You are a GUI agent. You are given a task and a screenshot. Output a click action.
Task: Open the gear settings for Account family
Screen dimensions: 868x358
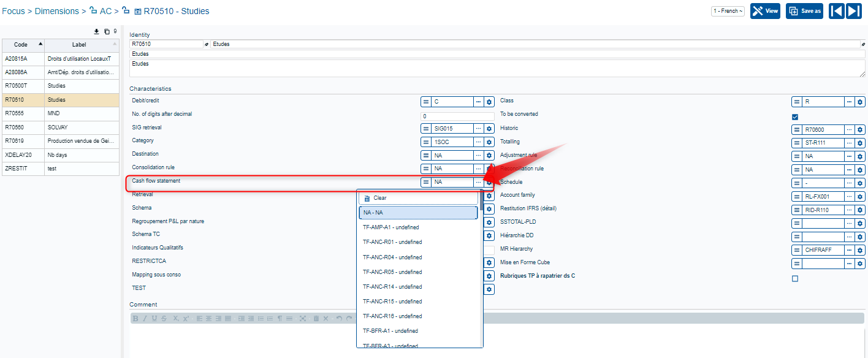[860, 197]
